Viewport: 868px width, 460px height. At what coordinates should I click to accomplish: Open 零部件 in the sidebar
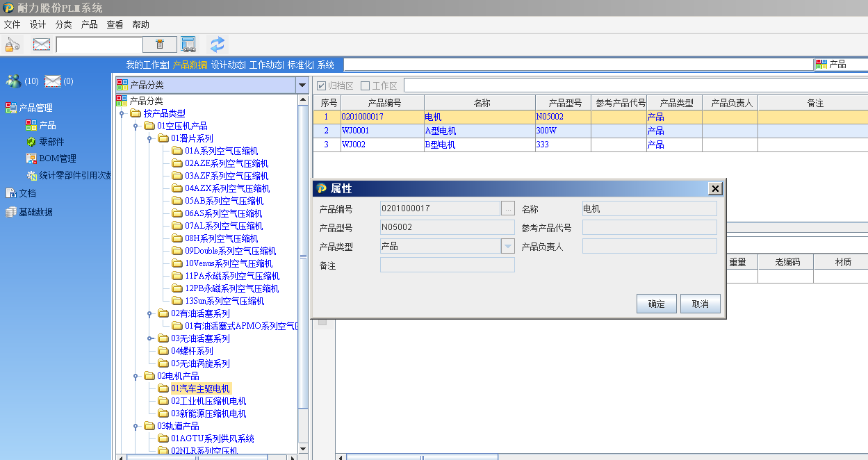pyautogui.click(x=52, y=142)
